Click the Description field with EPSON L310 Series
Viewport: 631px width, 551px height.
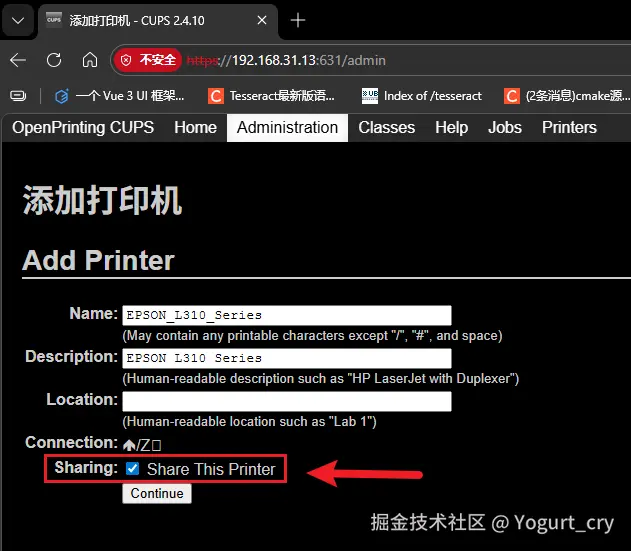pyautogui.click(x=287, y=358)
